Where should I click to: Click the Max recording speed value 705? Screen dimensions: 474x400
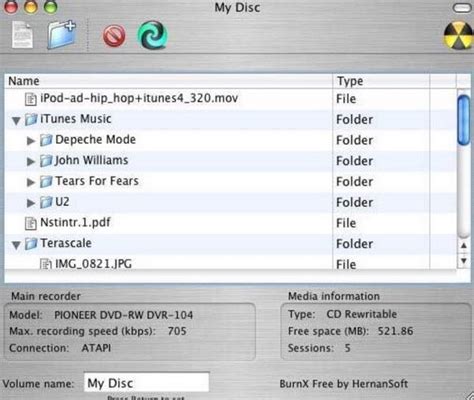click(177, 331)
